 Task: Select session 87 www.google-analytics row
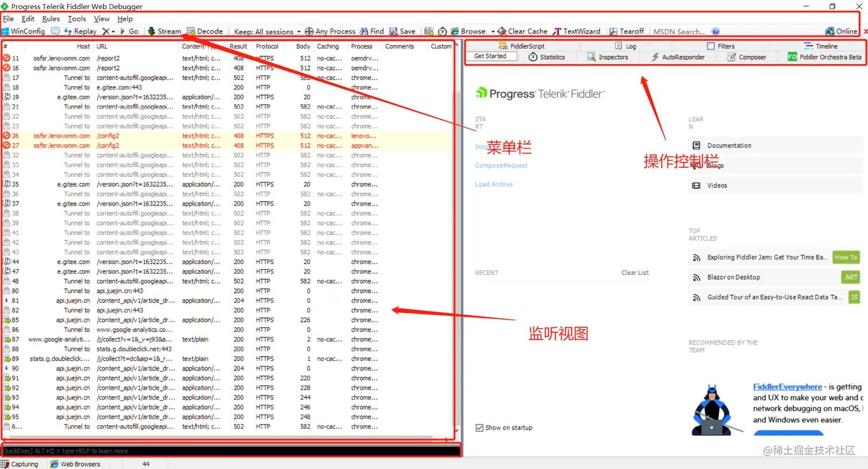point(227,339)
